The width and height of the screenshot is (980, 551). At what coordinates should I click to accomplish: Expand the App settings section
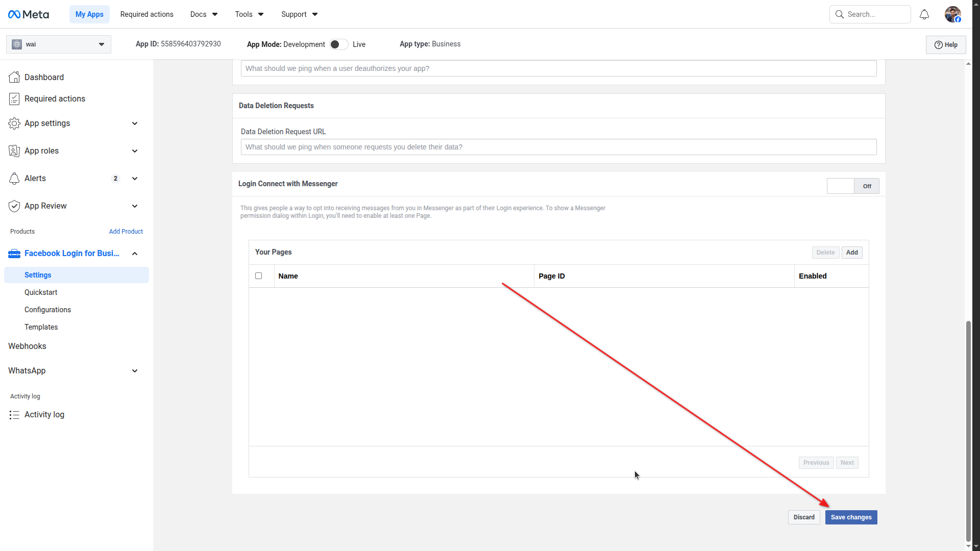(x=135, y=123)
